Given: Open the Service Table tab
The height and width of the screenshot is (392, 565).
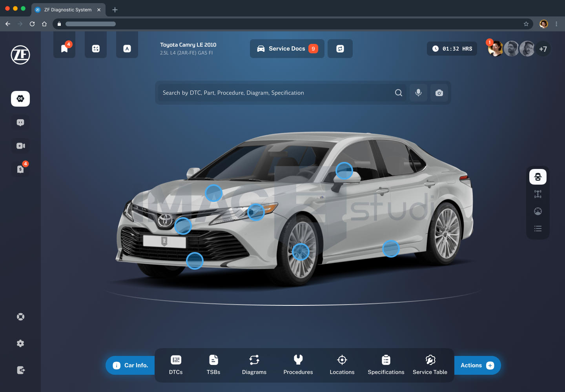Looking at the screenshot, I should (x=430, y=365).
